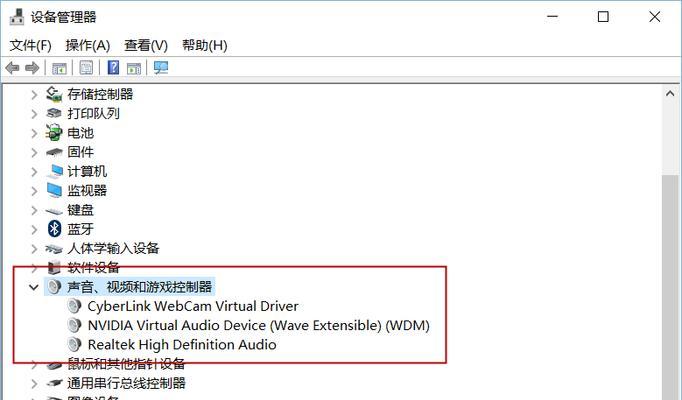Select the 蓝牙 label

point(80,229)
